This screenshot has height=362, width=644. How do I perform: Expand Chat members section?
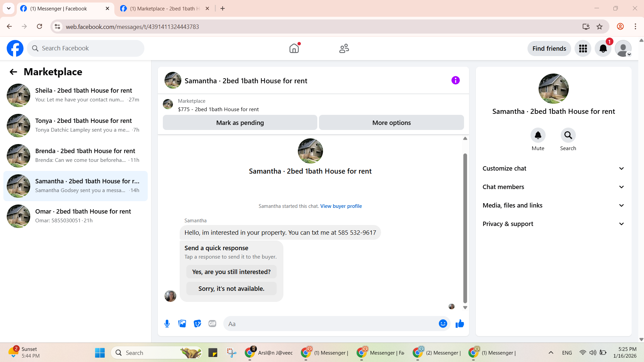pos(553,187)
